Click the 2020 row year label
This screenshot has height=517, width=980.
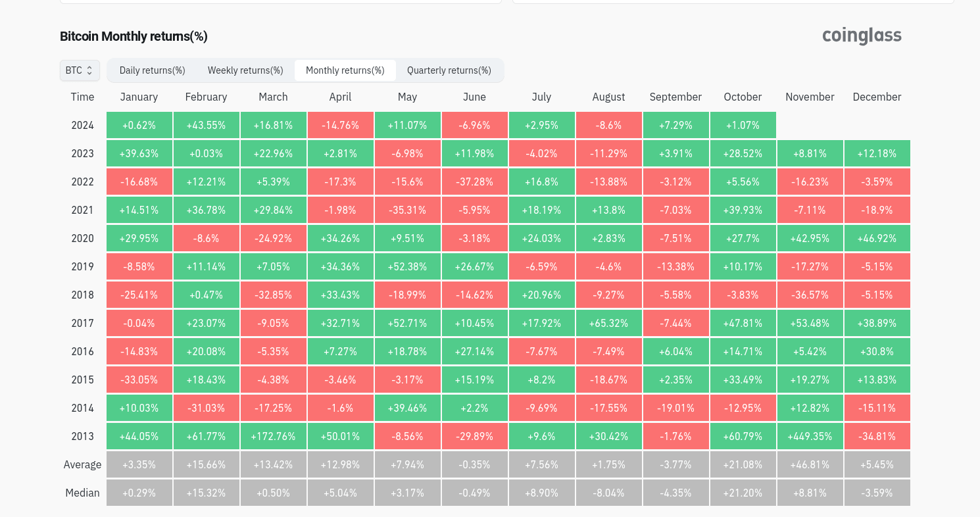coord(82,238)
